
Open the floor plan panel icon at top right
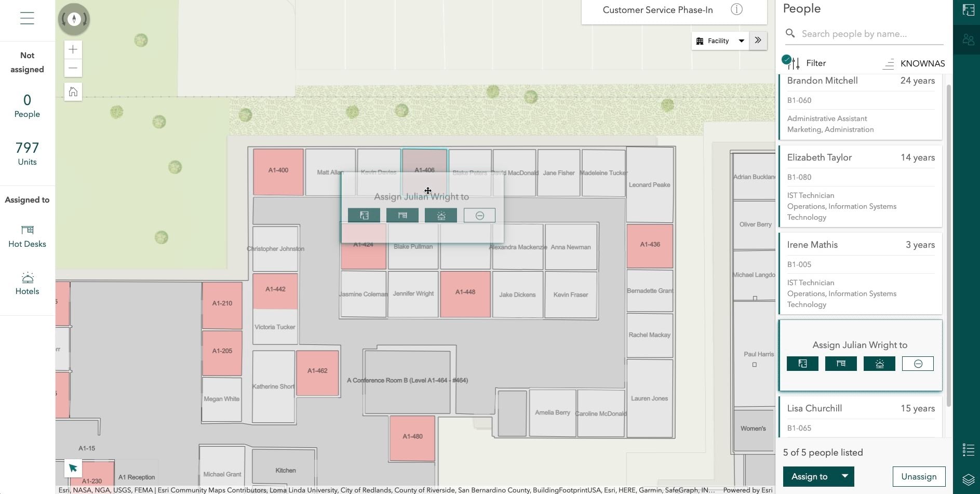tap(968, 9)
